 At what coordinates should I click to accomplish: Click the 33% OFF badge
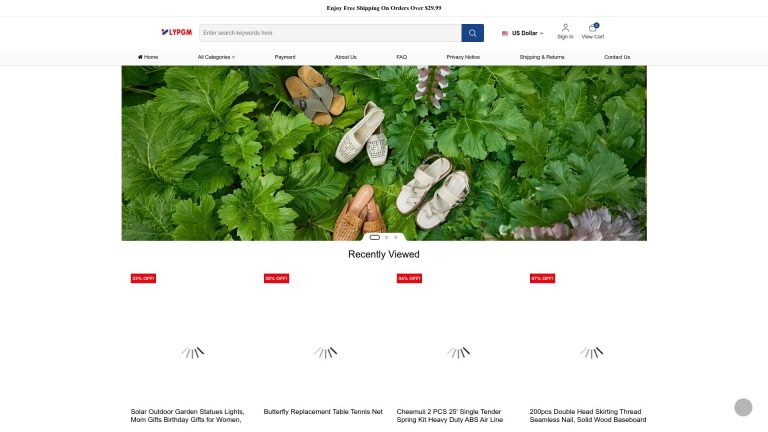(143, 278)
